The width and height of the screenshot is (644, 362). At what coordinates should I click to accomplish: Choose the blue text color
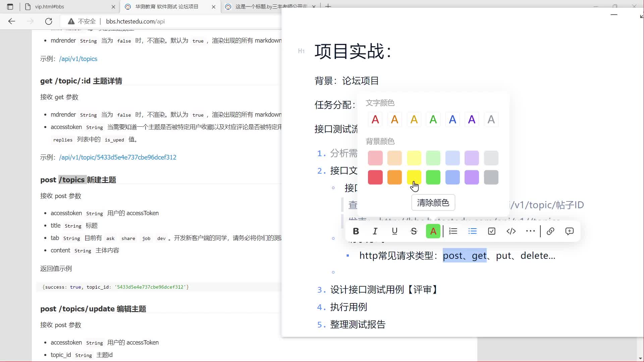point(452,119)
